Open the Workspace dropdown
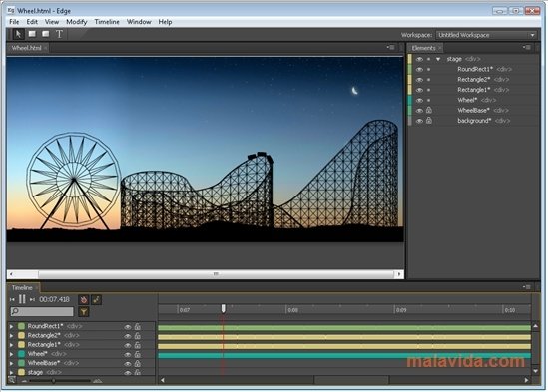Screen dimensions: 548x392 pyautogui.click(x=486, y=35)
